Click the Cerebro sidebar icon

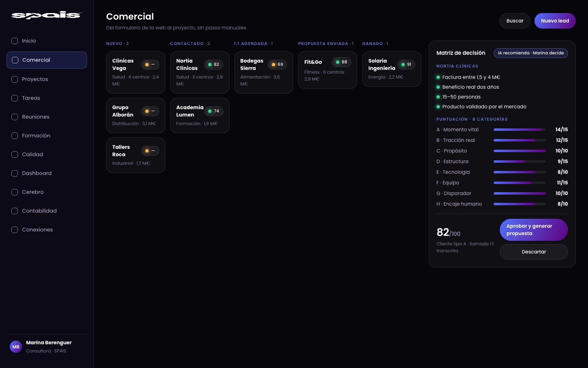click(x=15, y=192)
